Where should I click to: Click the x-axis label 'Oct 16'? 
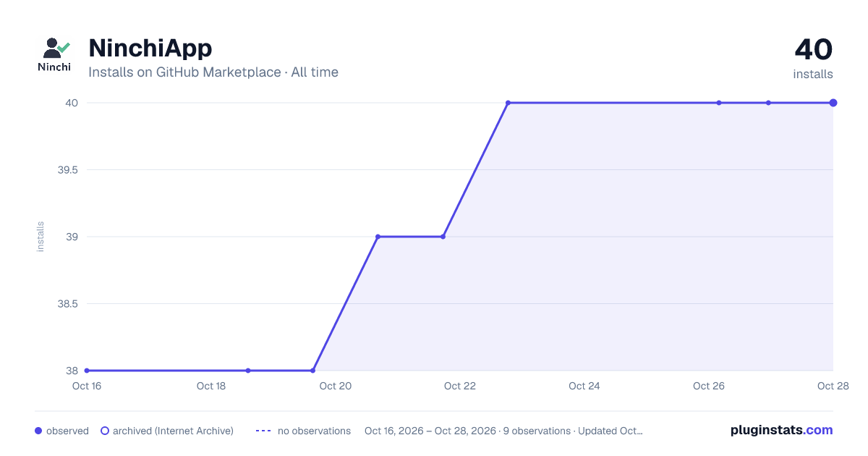(x=87, y=386)
